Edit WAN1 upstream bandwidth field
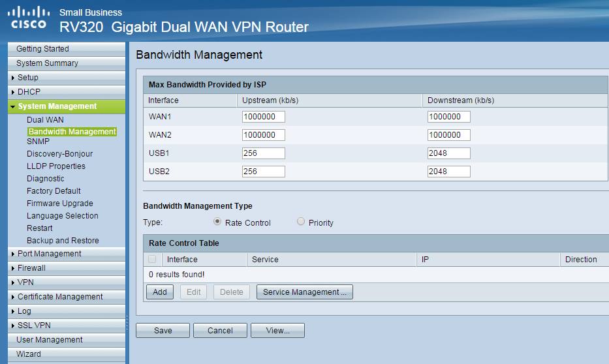609x364 pixels. pos(263,117)
